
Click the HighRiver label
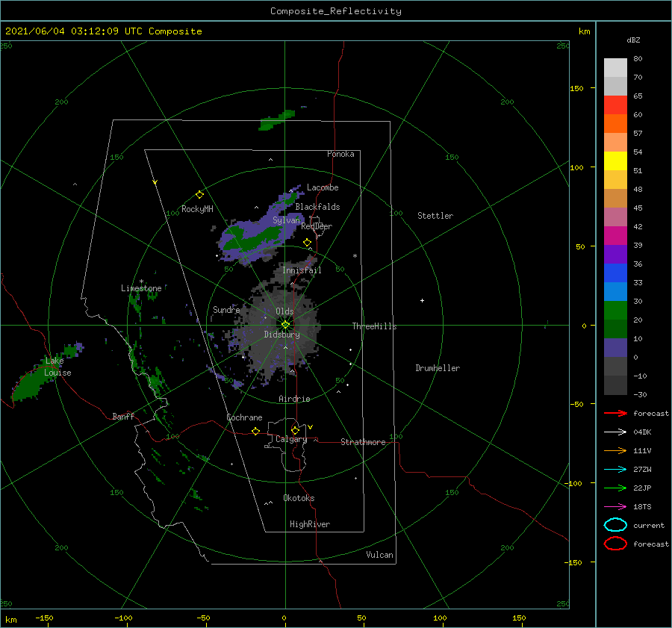pyautogui.click(x=310, y=524)
